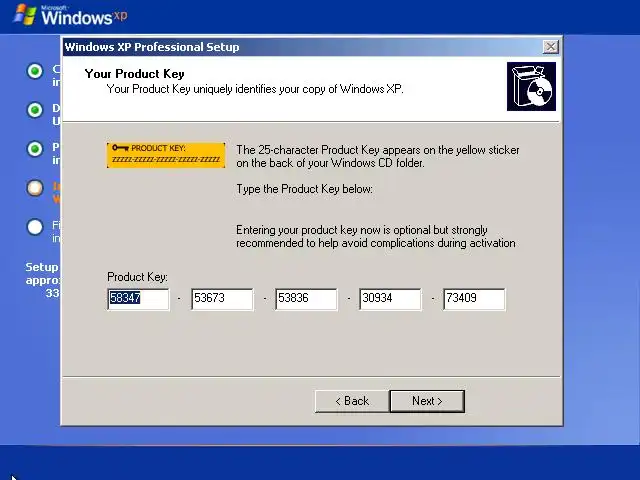The width and height of the screenshot is (640, 480).
Task: Click 'Type the Product Key below:' text
Action: tap(304, 189)
